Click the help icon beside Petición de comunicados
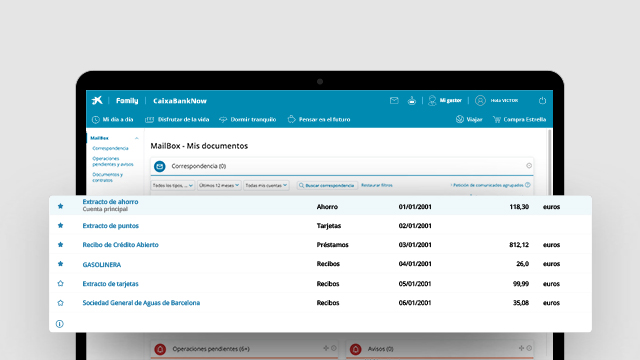Viewport: 640px width, 360px height. (x=528, y=185)
